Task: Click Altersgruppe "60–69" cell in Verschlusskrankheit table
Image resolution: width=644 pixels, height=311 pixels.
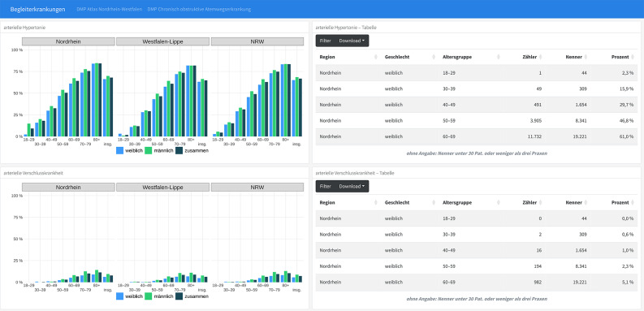Action: pyautogui.click(x=449, y=283)
